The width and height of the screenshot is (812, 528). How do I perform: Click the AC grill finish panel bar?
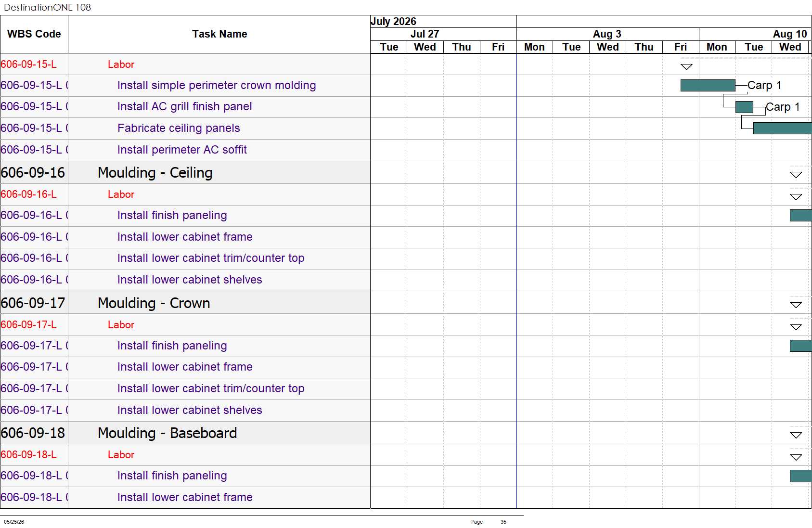pos(744,107)
